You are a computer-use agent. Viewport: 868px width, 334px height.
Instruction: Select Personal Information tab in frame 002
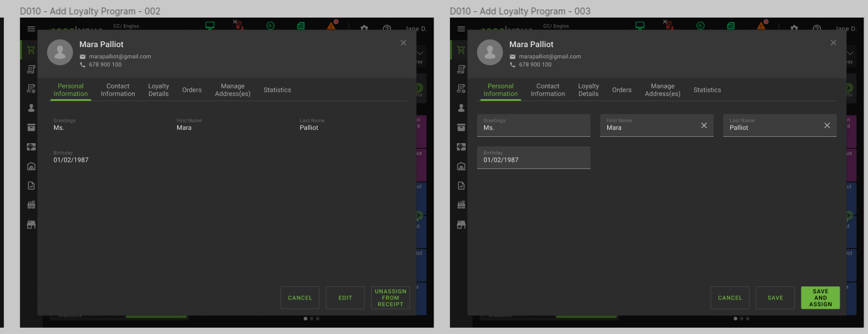[70, 90]
